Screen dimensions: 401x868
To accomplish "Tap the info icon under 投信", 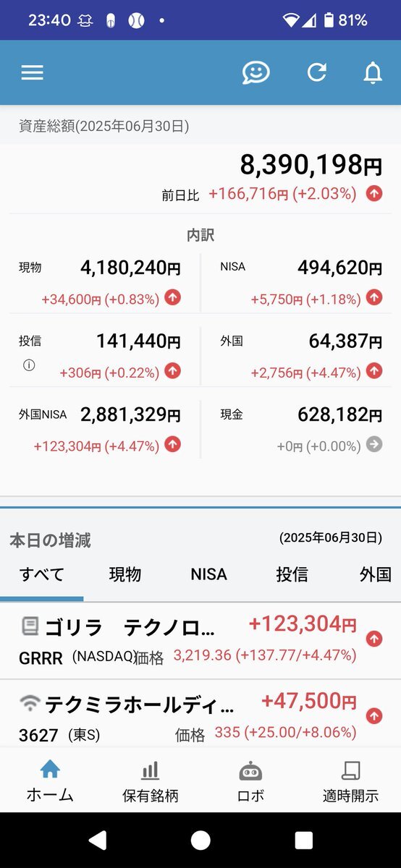I will click(x=29, y=365).
